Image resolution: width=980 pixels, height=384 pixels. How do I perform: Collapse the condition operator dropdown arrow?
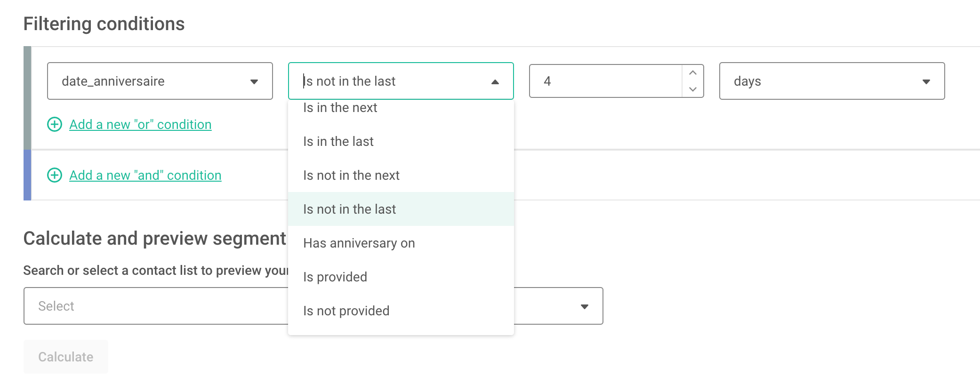click(x=495, y=82)
